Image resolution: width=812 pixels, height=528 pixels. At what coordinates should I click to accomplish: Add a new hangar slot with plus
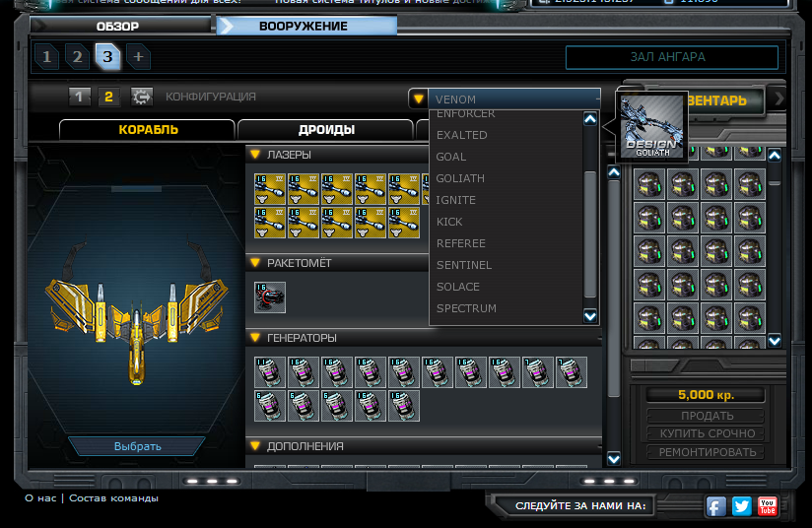[x=138, y=56]
